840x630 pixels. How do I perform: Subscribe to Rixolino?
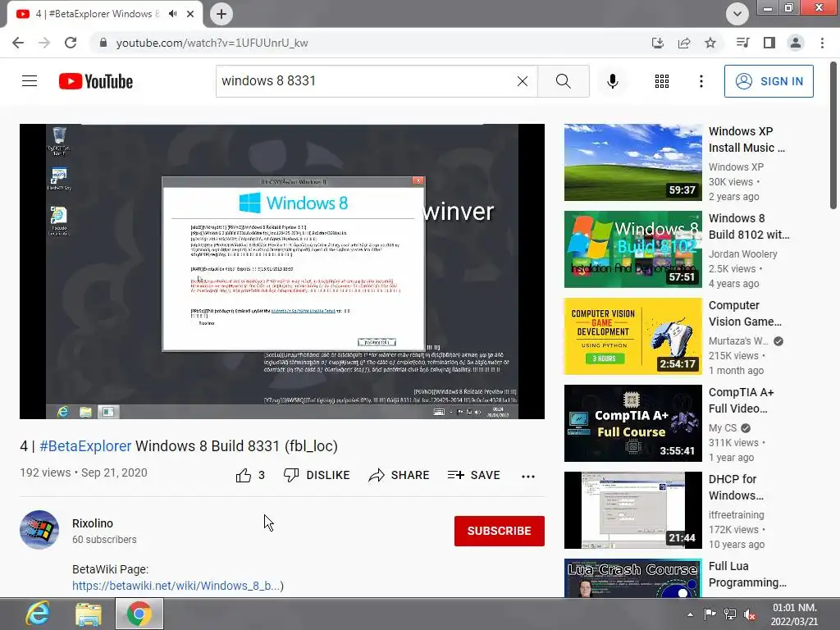(500, 531)
